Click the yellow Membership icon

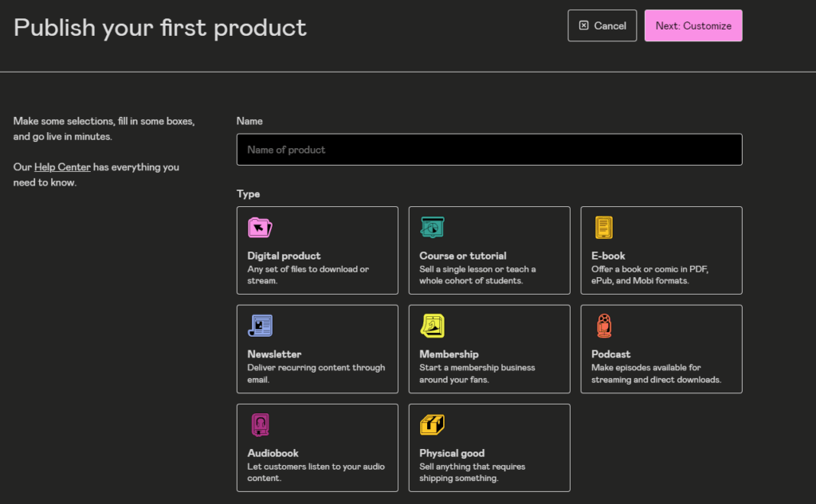(432, 326)
